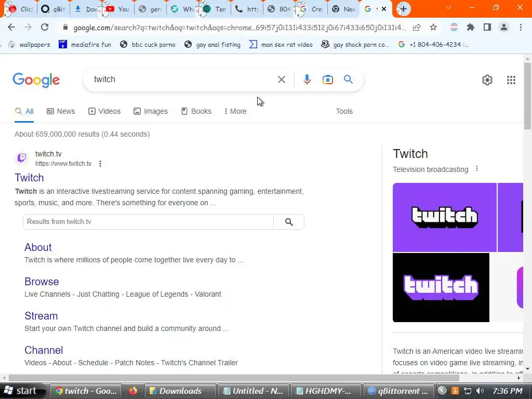Switch to the Books results tab
Screen dimensions: 532x399
pos(196,111)
